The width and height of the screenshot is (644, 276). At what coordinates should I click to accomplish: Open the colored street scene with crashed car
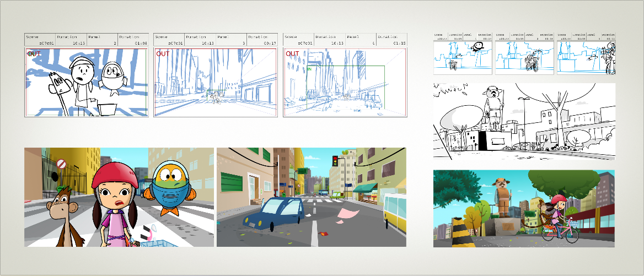(x=311, y=197)
